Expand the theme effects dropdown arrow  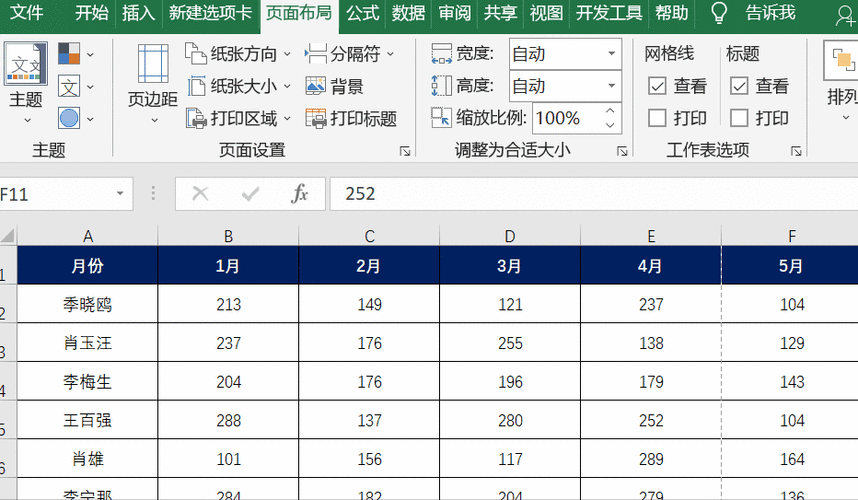(x=90, y=119)
